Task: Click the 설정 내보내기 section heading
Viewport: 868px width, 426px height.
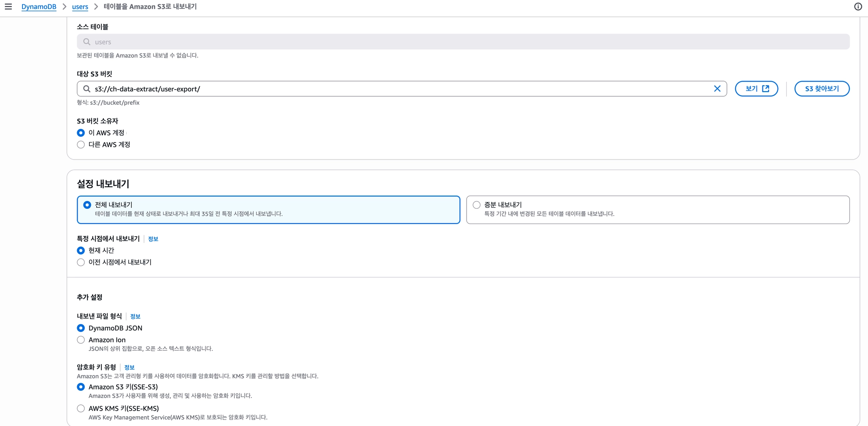Action: pyautogui.click(x=103, y=184)
